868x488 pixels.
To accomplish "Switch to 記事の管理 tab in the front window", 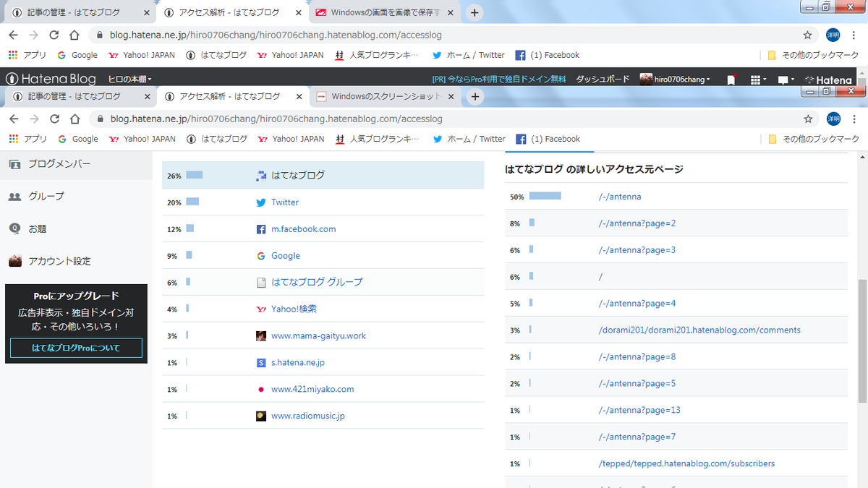I will [74, 96].
